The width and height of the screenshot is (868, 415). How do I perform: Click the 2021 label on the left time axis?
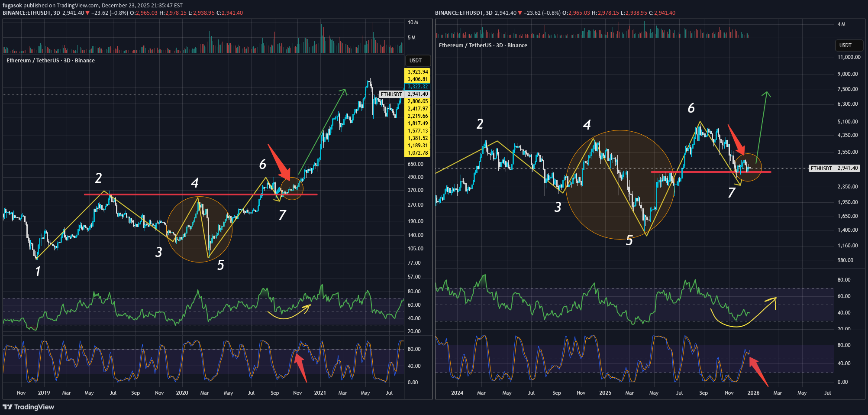(x=320, y=393)
